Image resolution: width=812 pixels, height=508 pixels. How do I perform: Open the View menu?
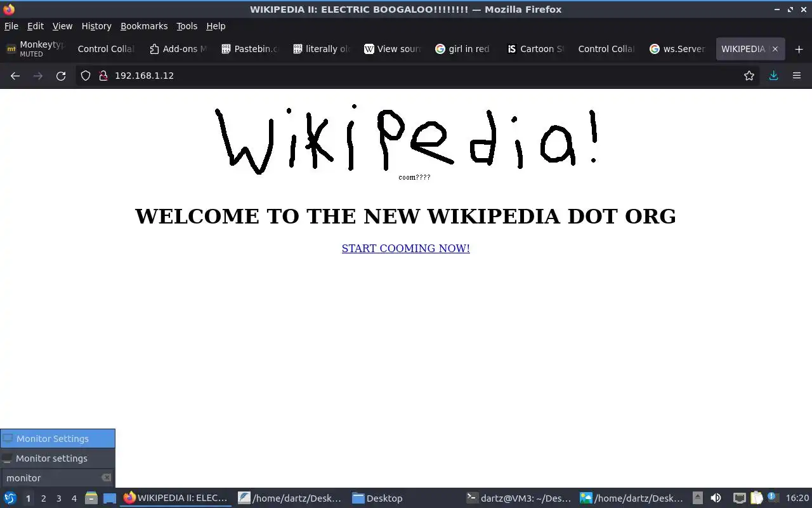(x=62, y=26)
